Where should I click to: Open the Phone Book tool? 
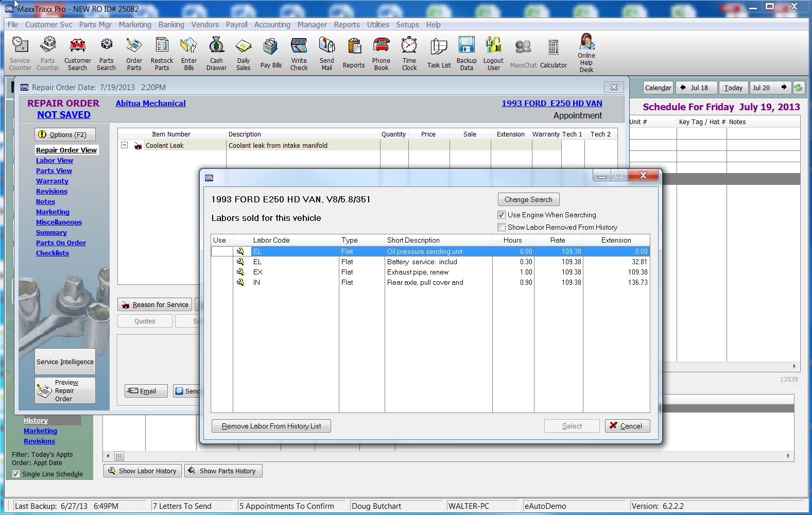point(382,53)
